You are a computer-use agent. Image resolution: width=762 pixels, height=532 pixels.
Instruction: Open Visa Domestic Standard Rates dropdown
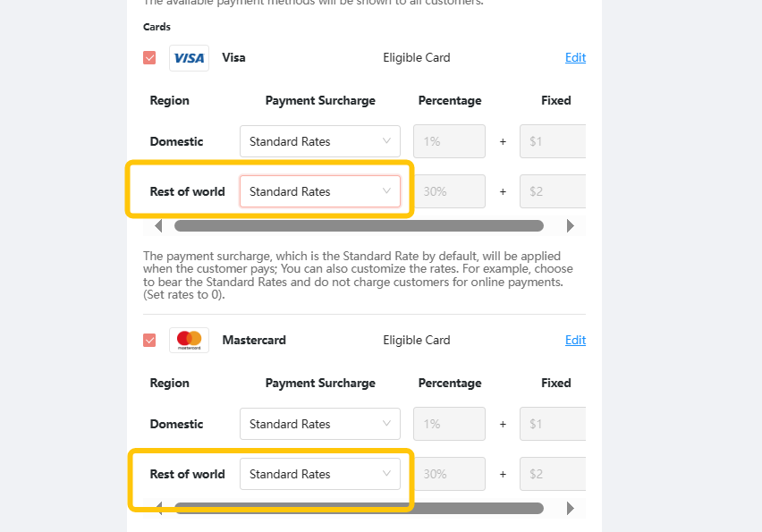[x=320, y=141]
